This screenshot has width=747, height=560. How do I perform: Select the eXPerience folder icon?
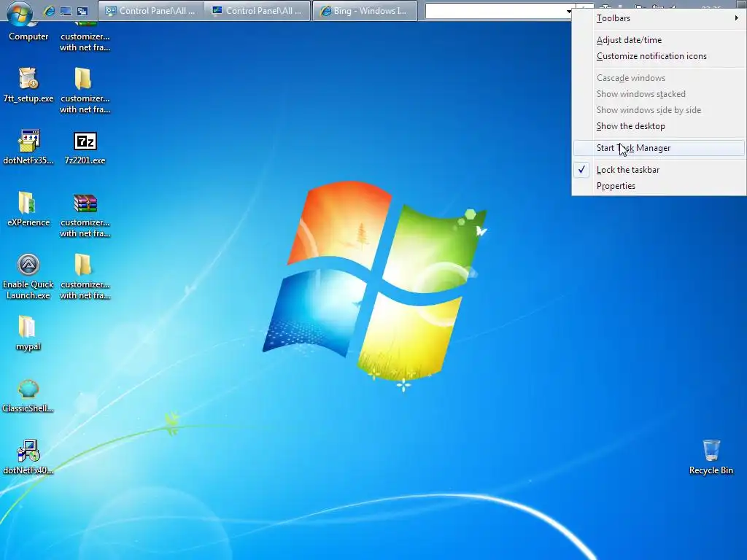coord(28,209)
